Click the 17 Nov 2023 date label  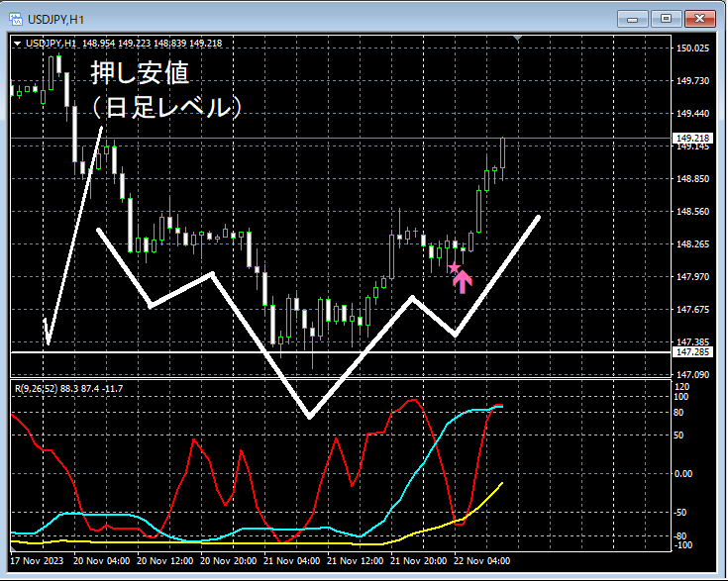click(x=37, y=560)
